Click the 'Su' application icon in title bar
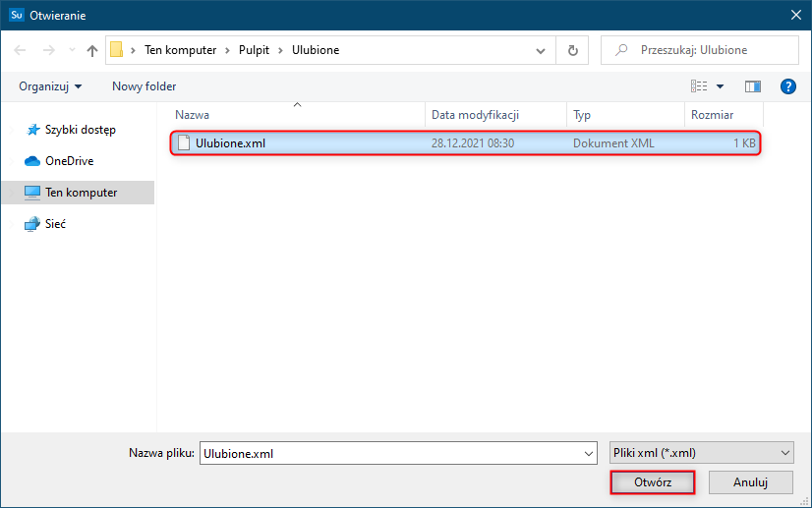 coord(17,15)
